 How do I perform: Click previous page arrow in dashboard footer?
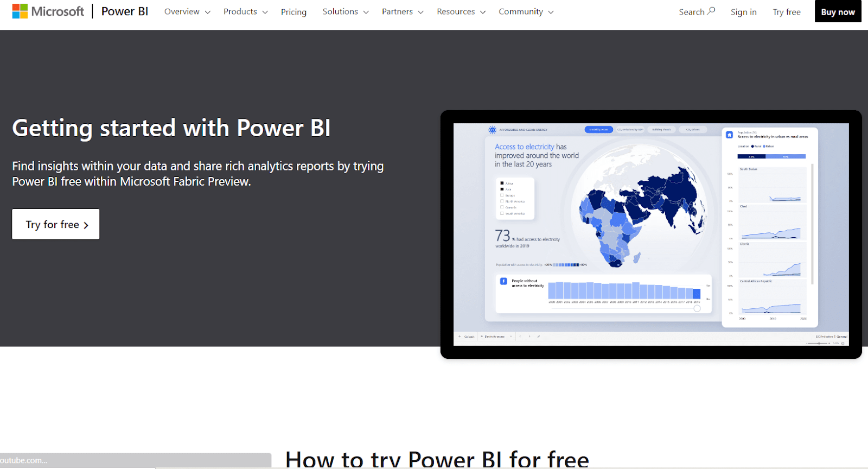click(520, 337)
